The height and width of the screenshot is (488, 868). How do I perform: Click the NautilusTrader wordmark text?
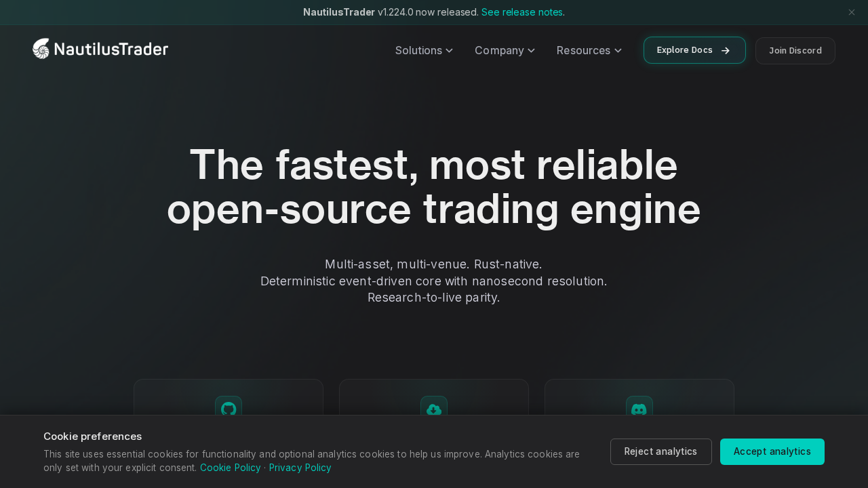[111, 49]
